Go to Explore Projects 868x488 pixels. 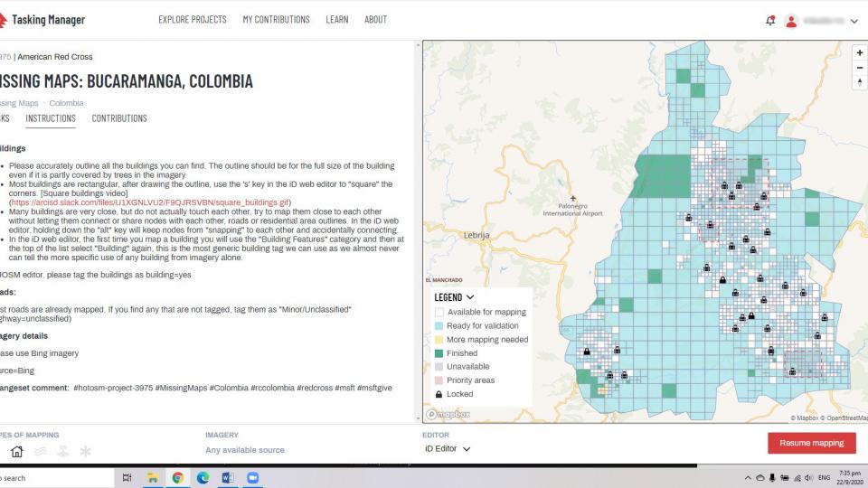tap(192, 19)
